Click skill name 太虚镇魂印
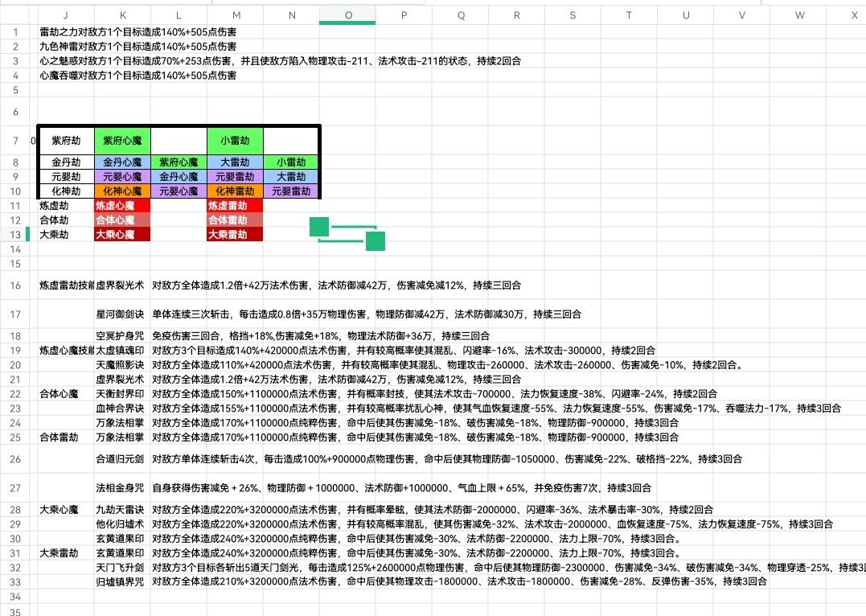The image size is (866, 616). [120, 351]
